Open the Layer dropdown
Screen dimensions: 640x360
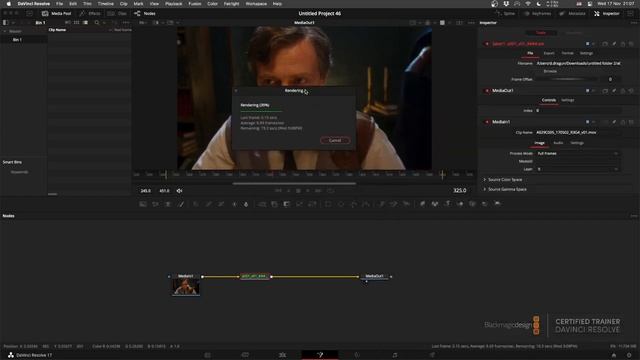[578, 169]
